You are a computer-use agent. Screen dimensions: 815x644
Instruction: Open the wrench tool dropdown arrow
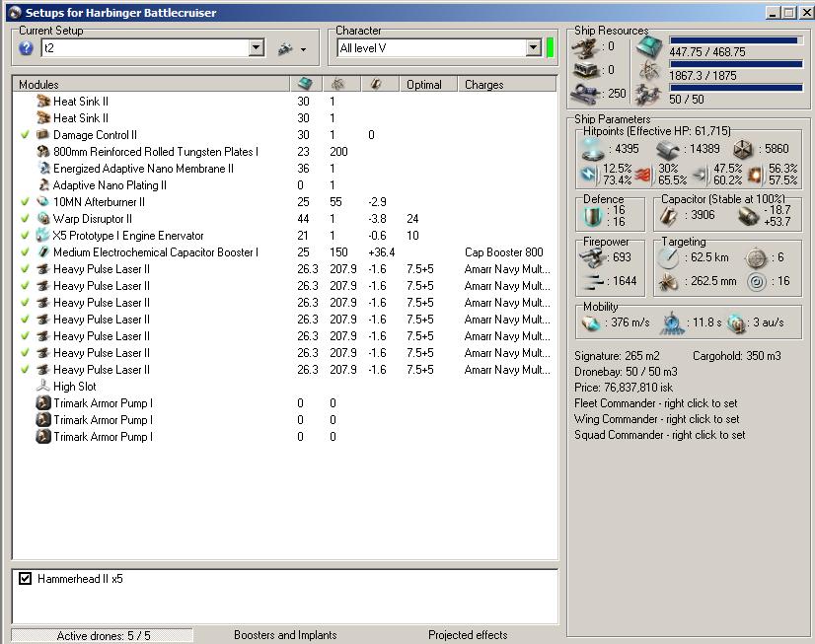tap(303, 49)
